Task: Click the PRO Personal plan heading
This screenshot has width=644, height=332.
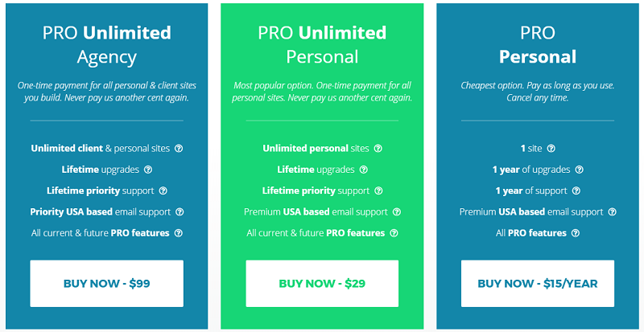Action: pyautogui.click(x=538, y=45)
